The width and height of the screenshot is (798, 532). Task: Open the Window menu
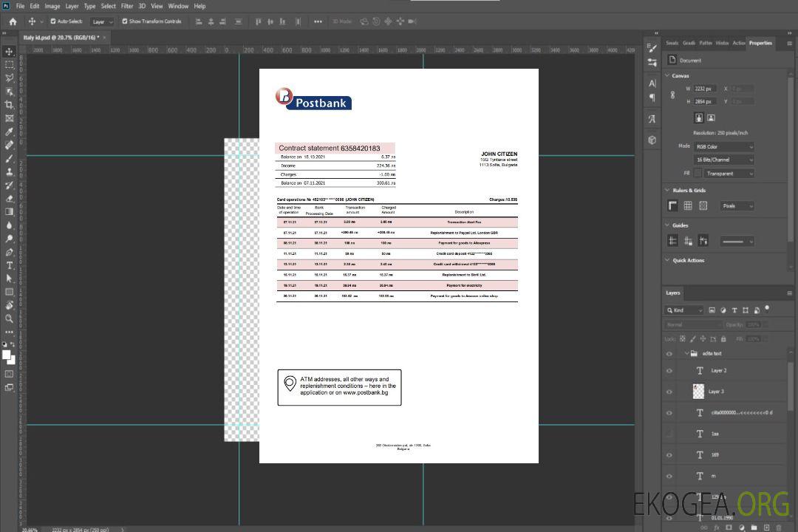click(x=178, y=6)
